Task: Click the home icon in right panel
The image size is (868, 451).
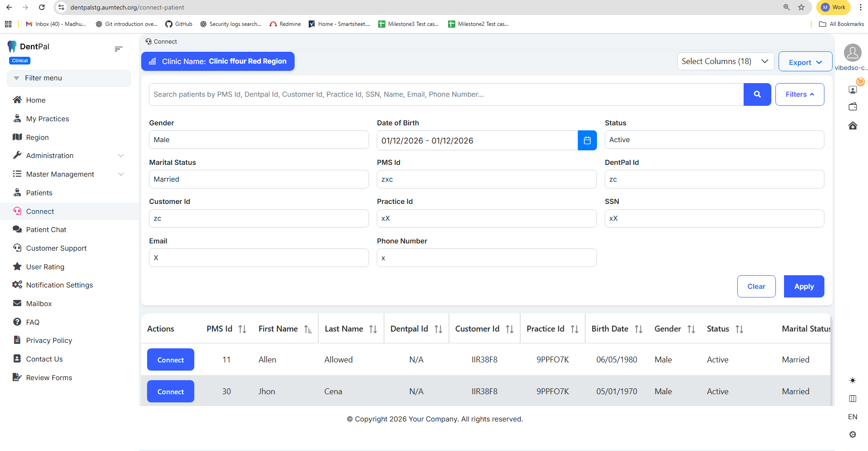Action: (853, 126)
